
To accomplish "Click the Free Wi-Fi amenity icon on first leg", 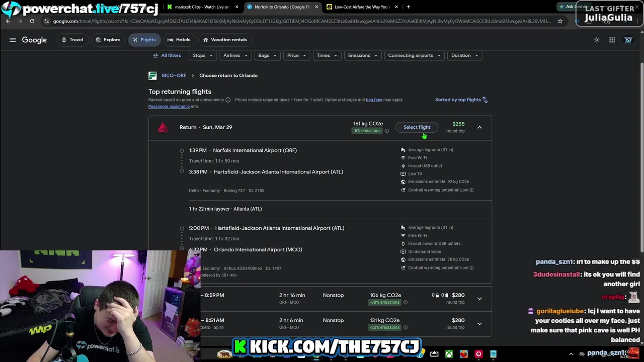I will pyautogui.click(x=403, y=158).
